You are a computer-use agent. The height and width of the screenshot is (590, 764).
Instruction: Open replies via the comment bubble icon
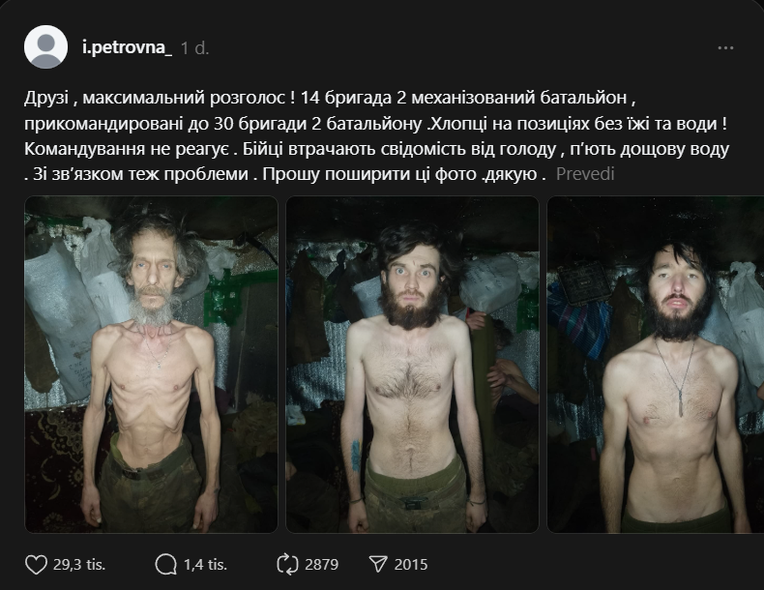(x=166, y=565)
